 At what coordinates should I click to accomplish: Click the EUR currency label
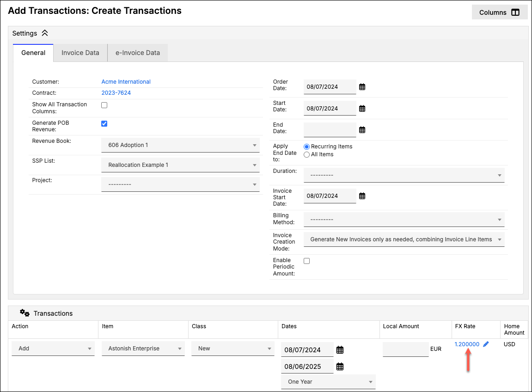[436, 349]
